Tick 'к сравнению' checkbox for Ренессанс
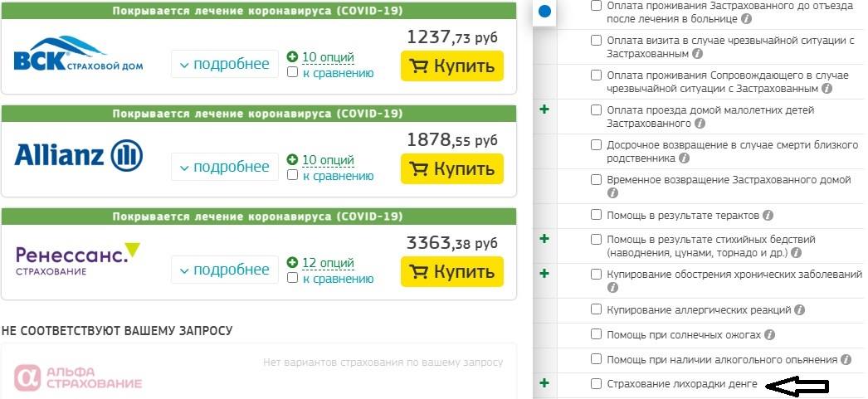This screenshot has width=868, height=399. [x=293, y=278]
